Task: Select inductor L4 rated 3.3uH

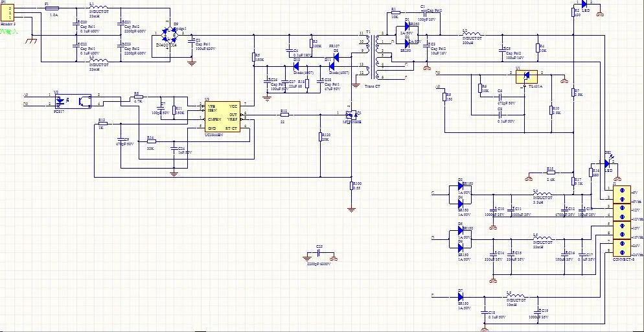Action: pyautogui.click(x=542, y=195)
